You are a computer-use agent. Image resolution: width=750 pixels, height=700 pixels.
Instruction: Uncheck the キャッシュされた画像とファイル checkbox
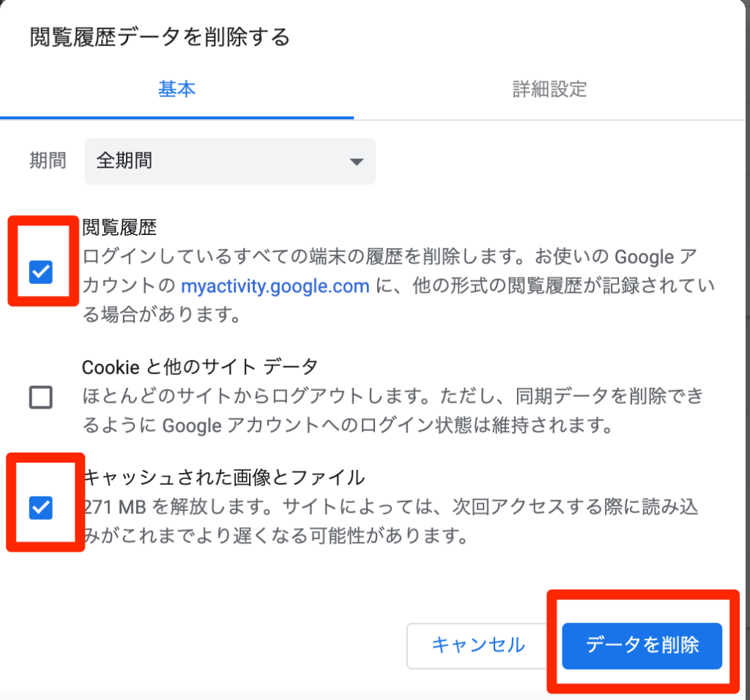[x=41, y=507]
